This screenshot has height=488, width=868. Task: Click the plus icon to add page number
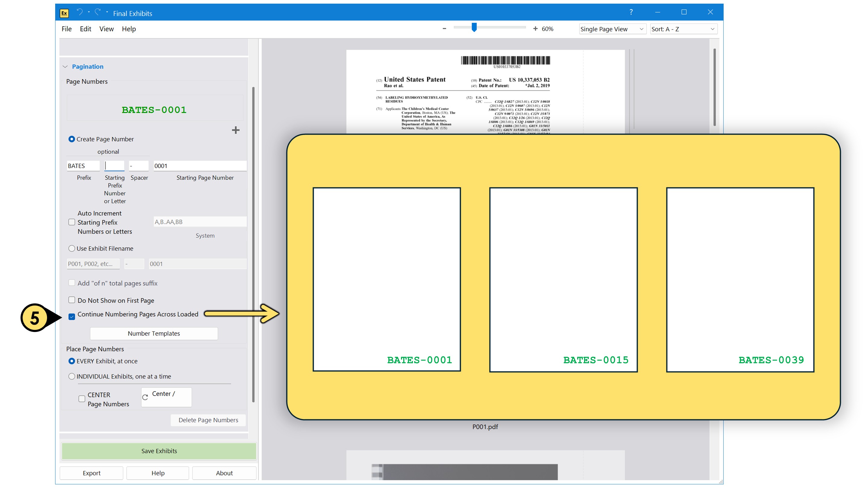tap(235, 130)
